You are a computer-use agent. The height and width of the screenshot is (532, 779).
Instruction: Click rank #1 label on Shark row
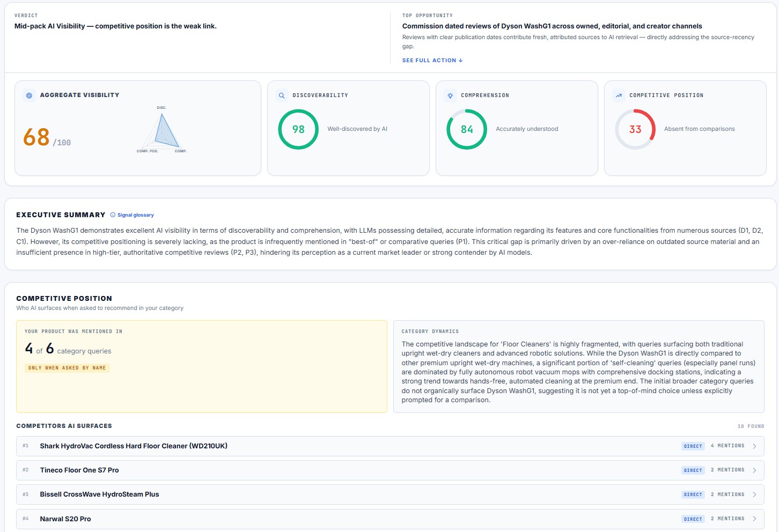25,446
